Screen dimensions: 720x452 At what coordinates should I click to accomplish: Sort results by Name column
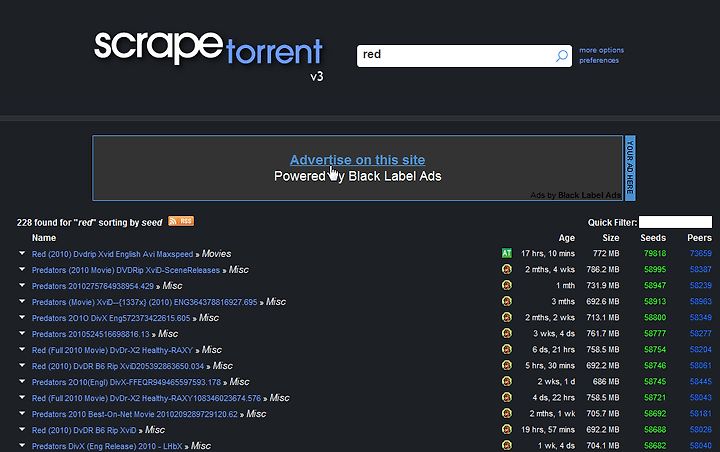click(x=44, y=237)
